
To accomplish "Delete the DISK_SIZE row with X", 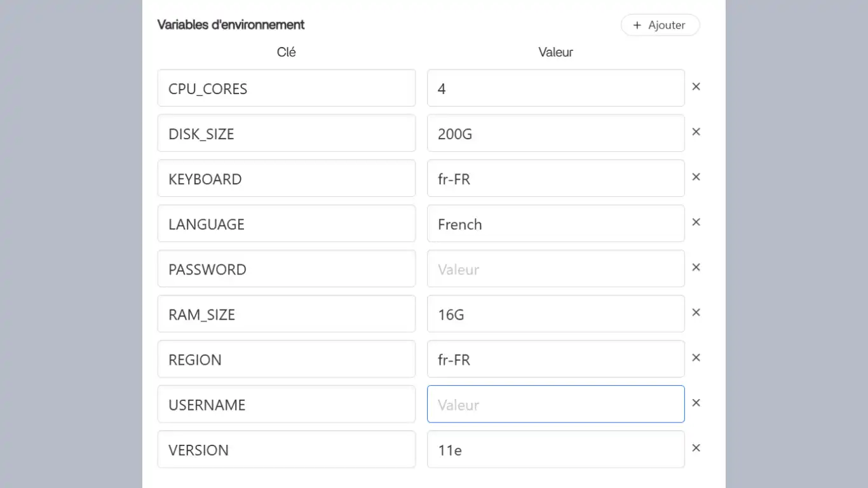I will pos(696,132).
